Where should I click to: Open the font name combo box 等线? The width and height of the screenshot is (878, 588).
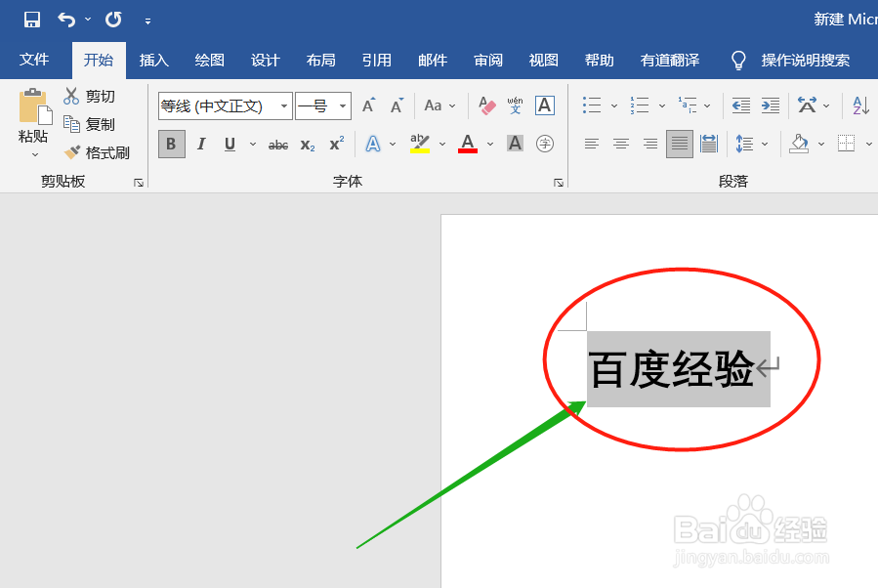pos(225,105)
